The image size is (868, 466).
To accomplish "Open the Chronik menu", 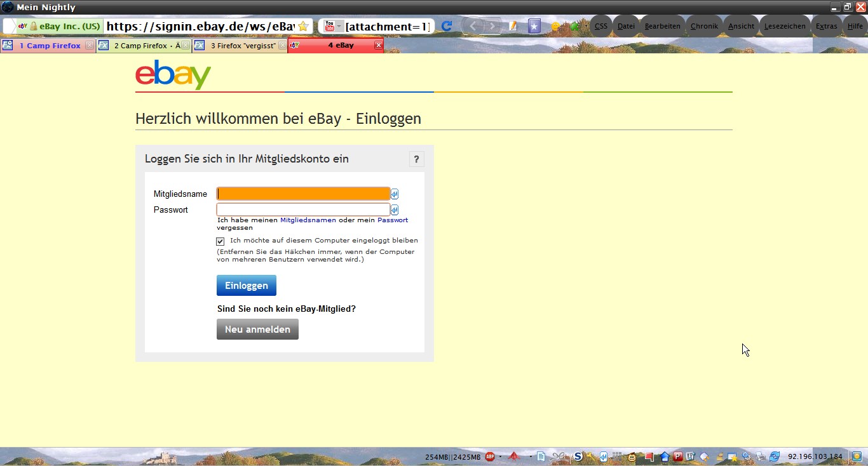I will (704, 26).
